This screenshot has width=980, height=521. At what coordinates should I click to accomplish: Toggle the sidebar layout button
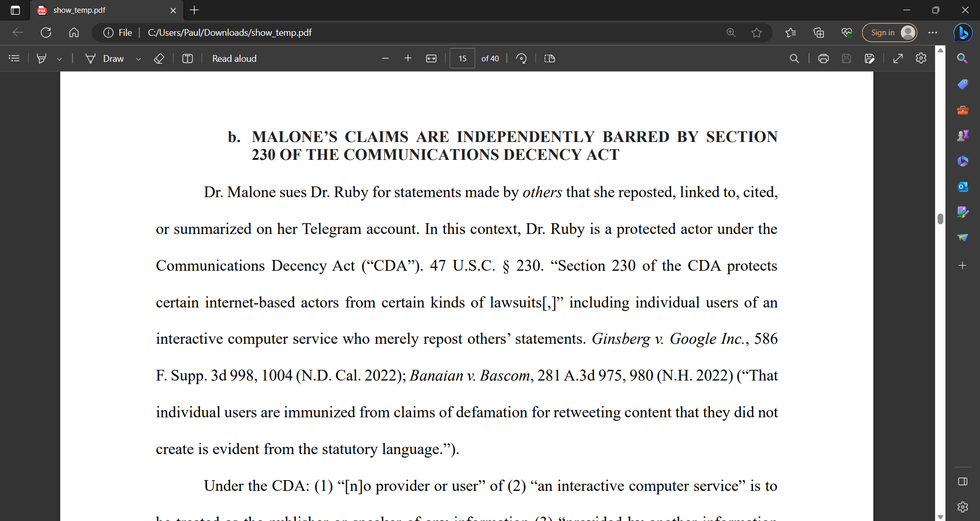[x=963, y=482]
